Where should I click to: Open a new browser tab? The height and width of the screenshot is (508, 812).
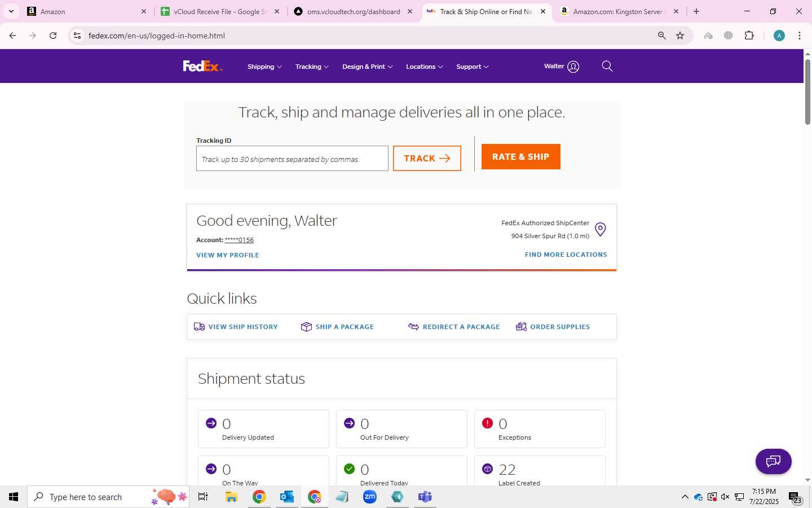click(696, 11)
